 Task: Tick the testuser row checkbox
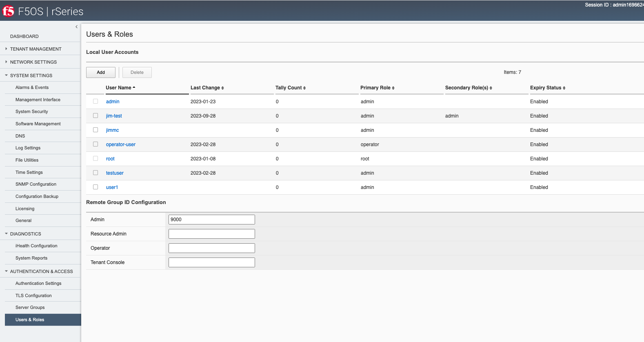point(95,173)
